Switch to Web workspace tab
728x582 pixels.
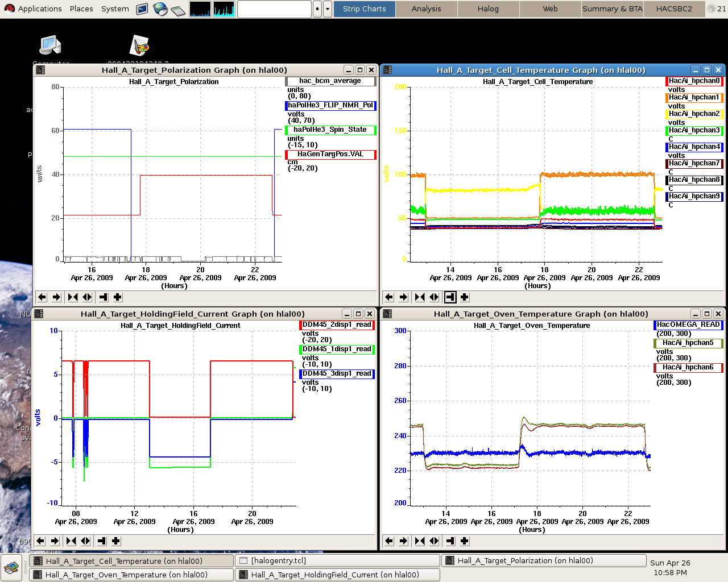[550, 9]
